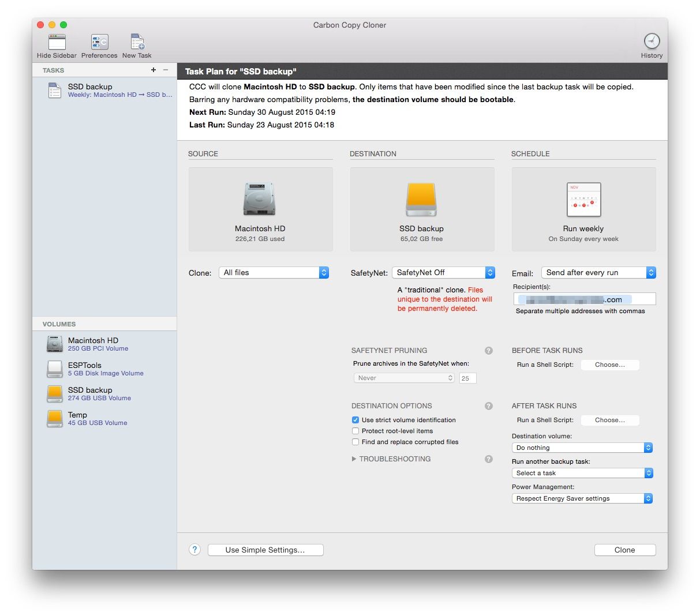700x616 pixels.
Task: Add a task with the plus icon
Action: click(x=154, y=70)
